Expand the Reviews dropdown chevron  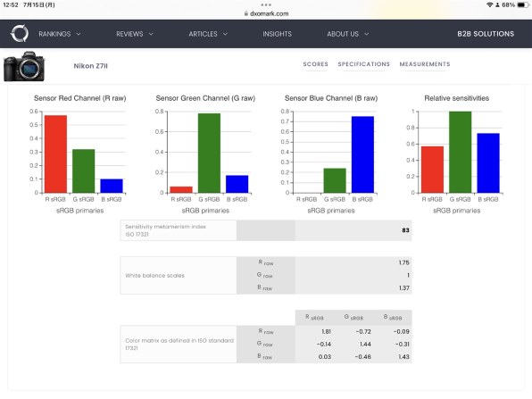point(151,34)
